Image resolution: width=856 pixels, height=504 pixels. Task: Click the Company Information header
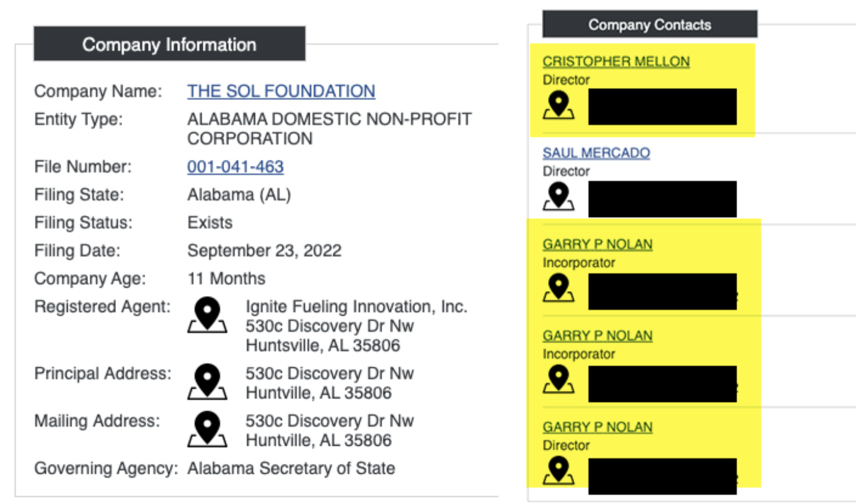click(169, 44)
